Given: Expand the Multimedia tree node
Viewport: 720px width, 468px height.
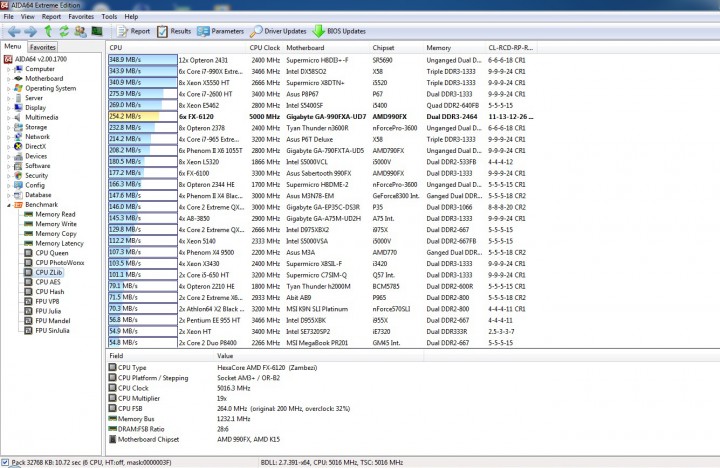Looking at the screenshot, I should 8,117.
